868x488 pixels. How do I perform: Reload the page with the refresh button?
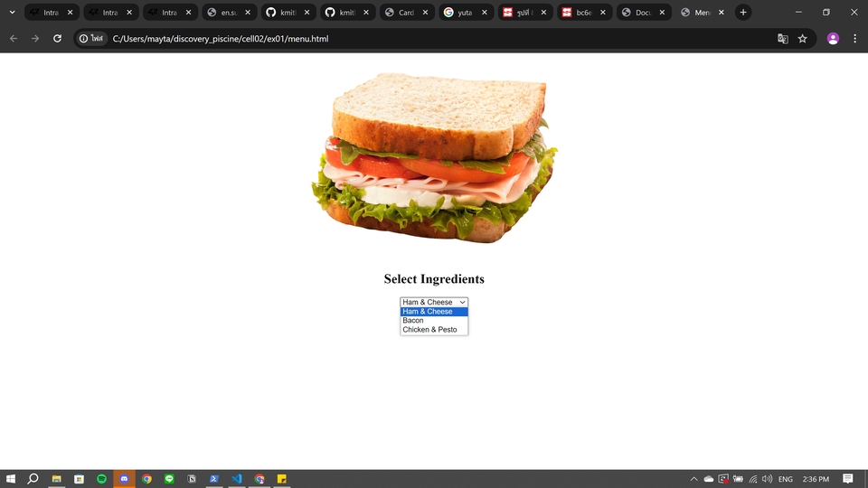point(57,39)
